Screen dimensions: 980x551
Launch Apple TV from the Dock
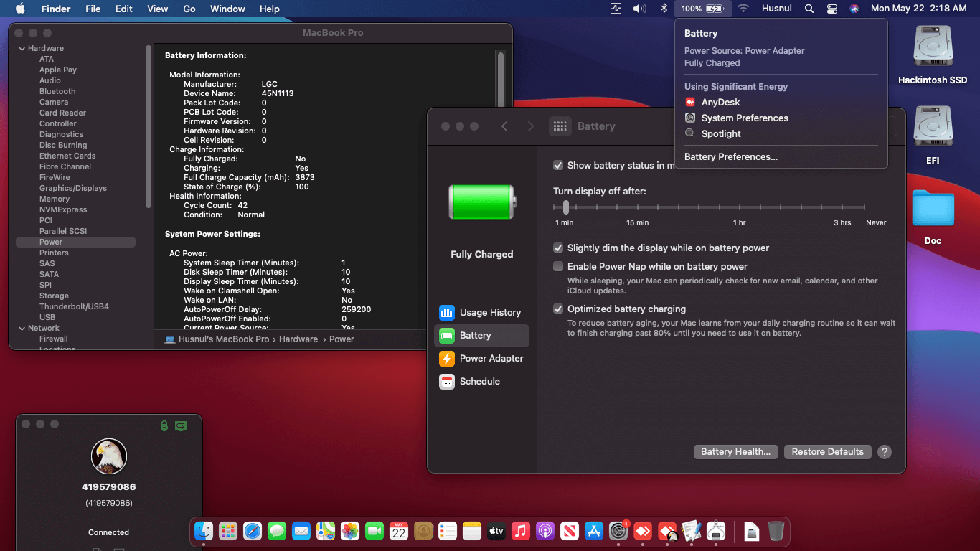point(496,531)
